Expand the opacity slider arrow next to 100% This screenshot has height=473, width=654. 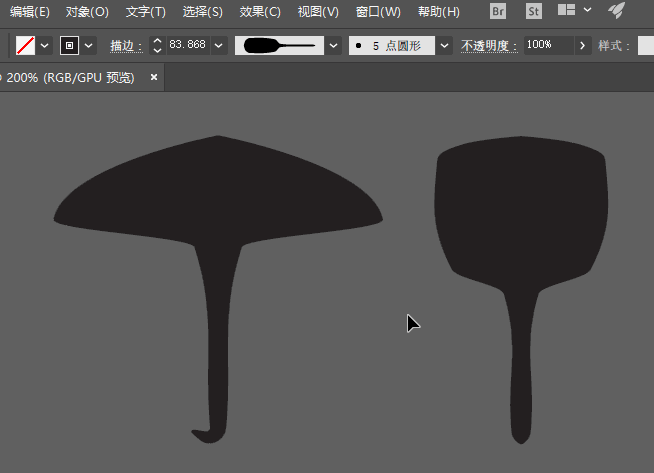(583, 45)
